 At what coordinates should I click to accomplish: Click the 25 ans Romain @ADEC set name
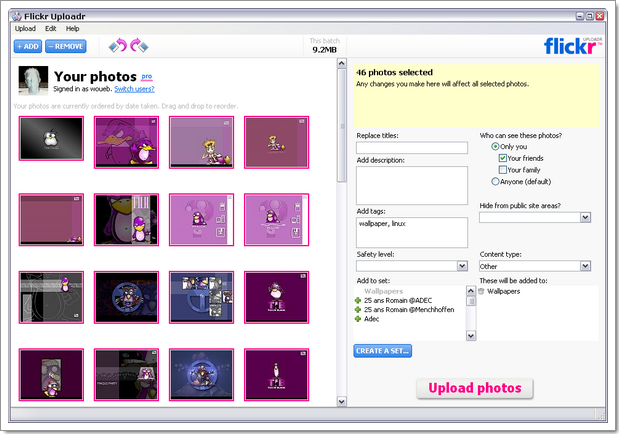(398, 301)
